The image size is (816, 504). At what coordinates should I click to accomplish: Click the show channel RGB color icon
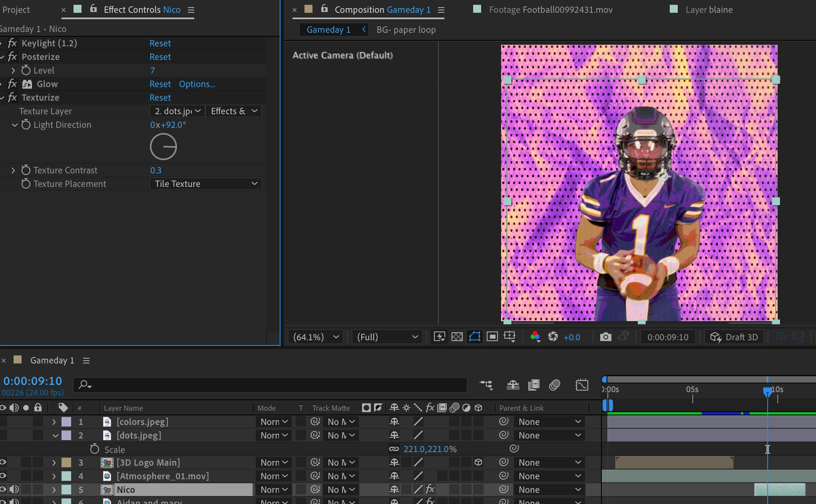535,337
